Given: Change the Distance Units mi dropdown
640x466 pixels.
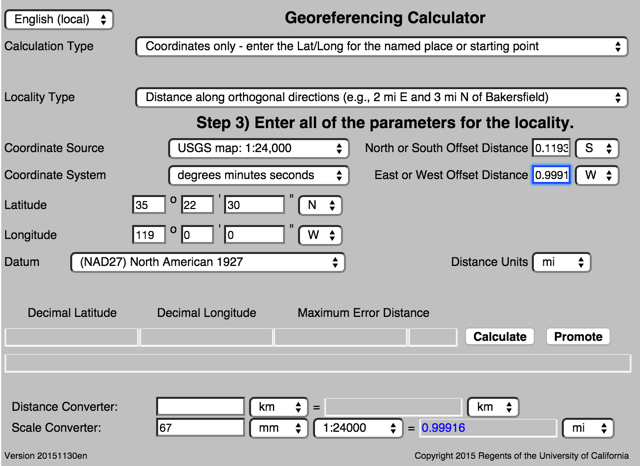Looking at the screenshot, I should click(x=561, y=262).
